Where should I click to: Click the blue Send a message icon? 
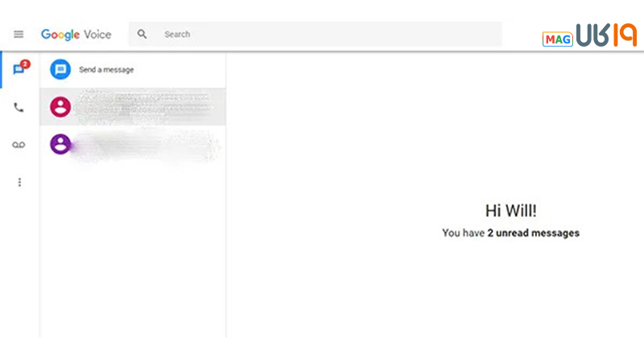pyautogui.click(x=60, y=70)
